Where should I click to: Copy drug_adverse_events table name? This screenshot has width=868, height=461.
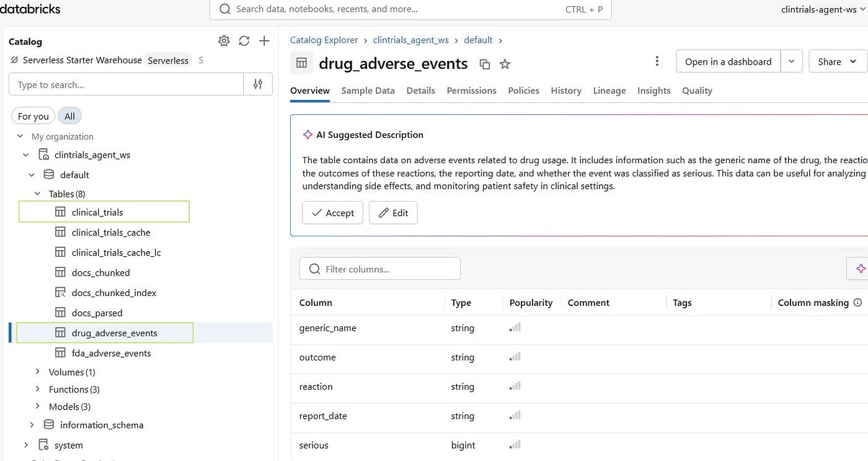(485, 64)
